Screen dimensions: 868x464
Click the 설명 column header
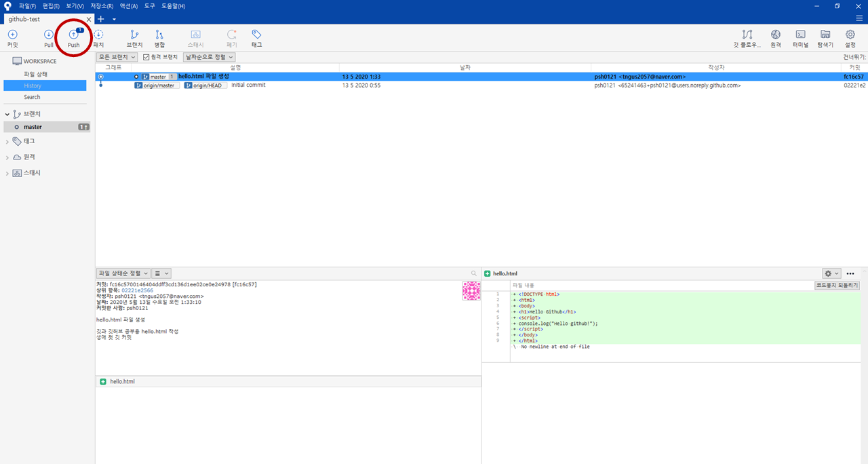tap(236, 68)
